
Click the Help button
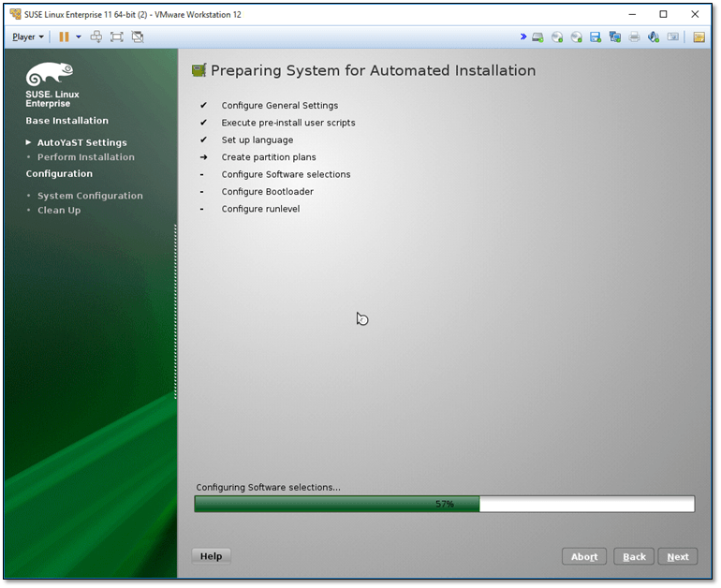211,556
